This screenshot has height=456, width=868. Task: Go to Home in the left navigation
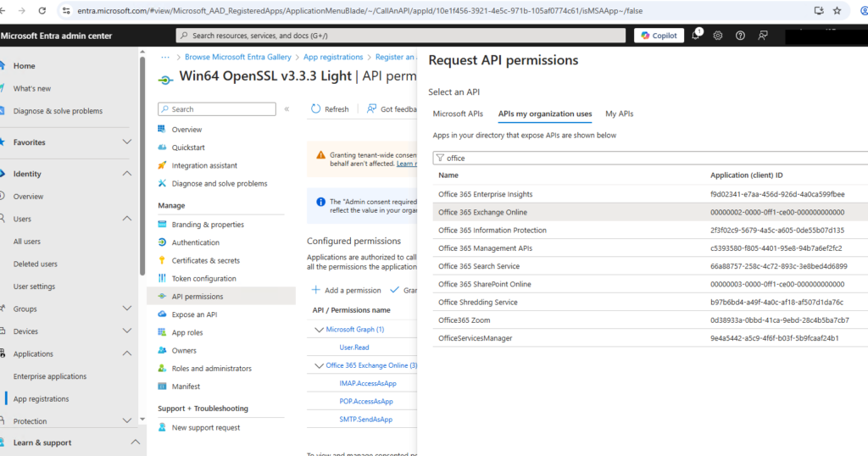pyautogui.click(x=24, y=65)
